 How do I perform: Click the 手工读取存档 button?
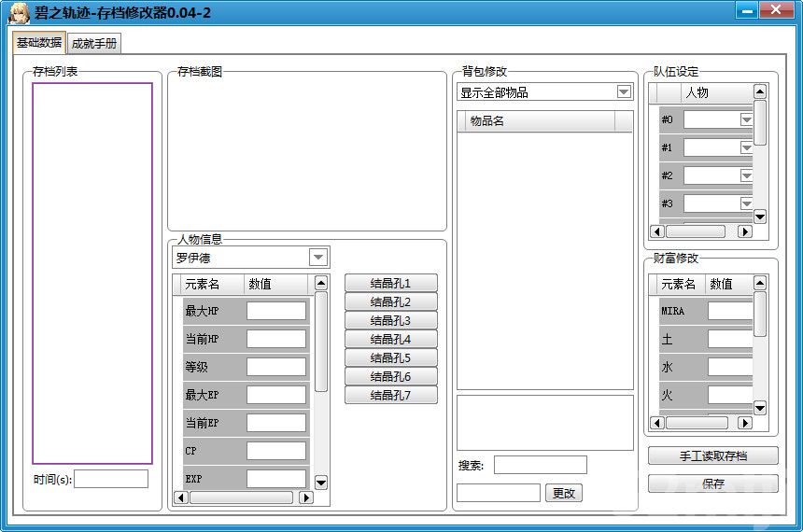pos(712,456)
